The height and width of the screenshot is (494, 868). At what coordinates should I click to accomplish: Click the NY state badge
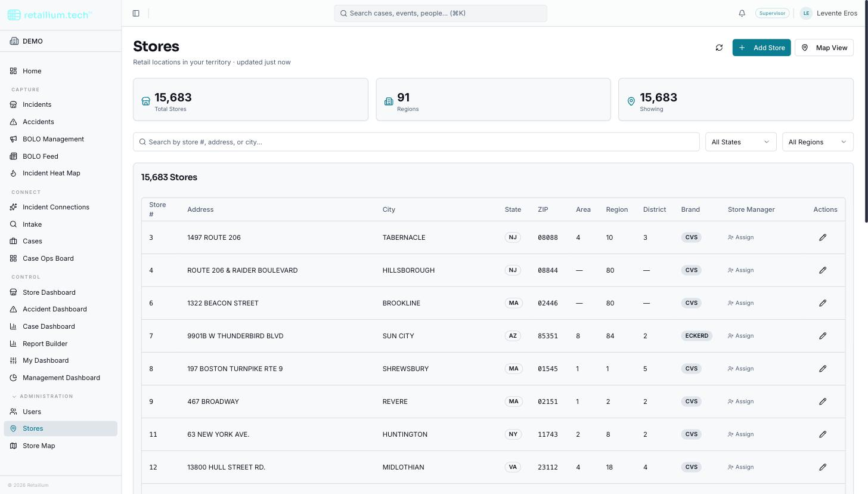click(x=513, y=434)
